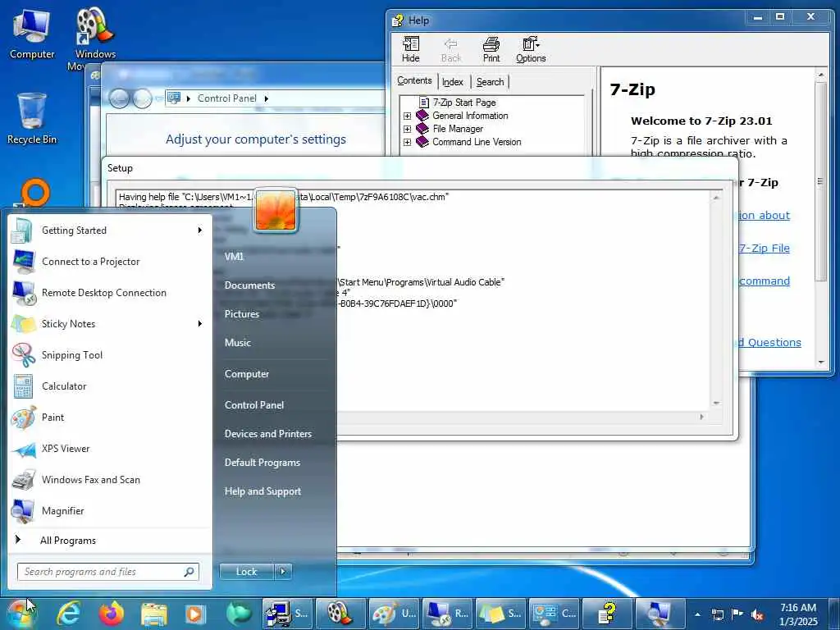The image size is (840, 630).
Task: Open Help and Support
Action: coord(262,491)
